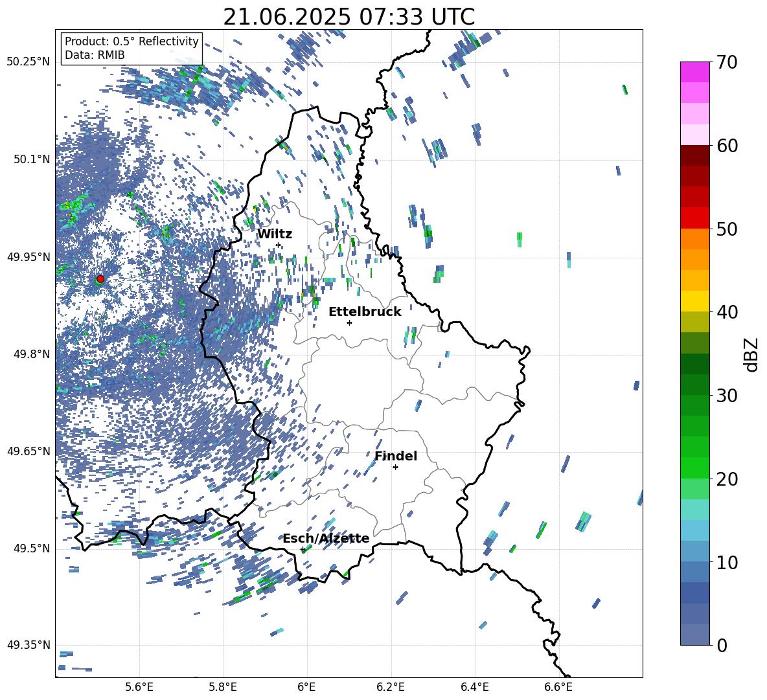767x700 pixels.
Task: Click the 30 tick label on colorbar
Action: [727, 396]
